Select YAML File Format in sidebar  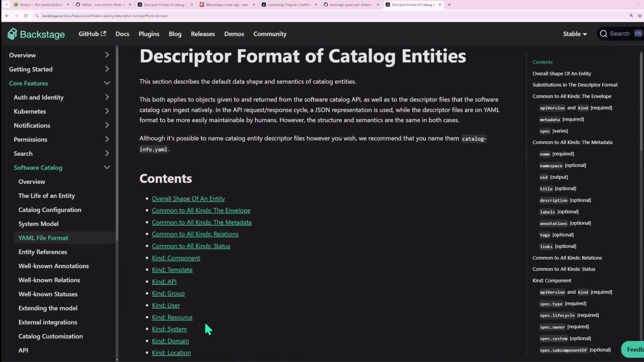click(x=43, y=238)
